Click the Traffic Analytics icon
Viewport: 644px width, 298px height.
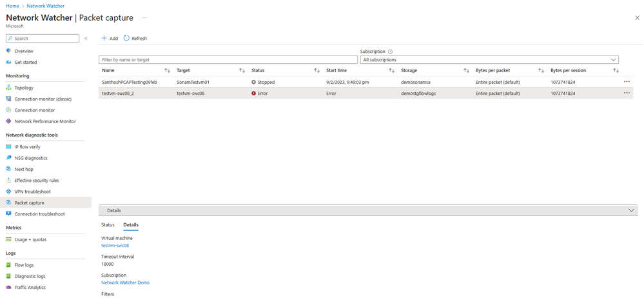(8, 287)
